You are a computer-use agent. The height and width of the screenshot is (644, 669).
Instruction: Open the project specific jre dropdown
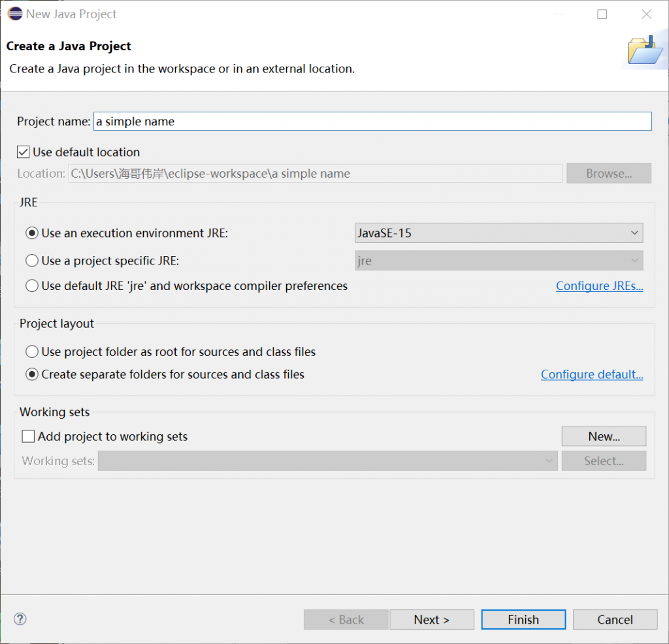tap(498, 261)
